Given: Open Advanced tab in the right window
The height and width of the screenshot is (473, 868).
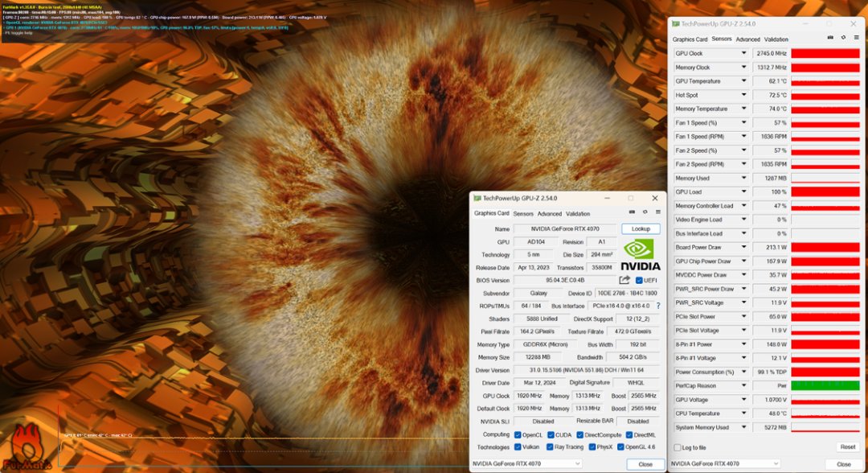Looking at the screenshot, I should point(748,39).
